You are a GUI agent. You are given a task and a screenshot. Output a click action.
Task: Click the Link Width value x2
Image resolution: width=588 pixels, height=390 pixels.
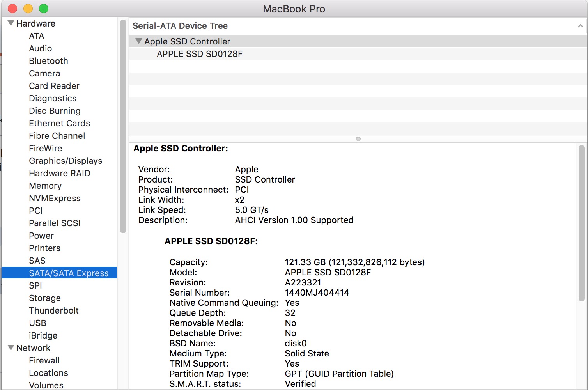pos(239,200)
